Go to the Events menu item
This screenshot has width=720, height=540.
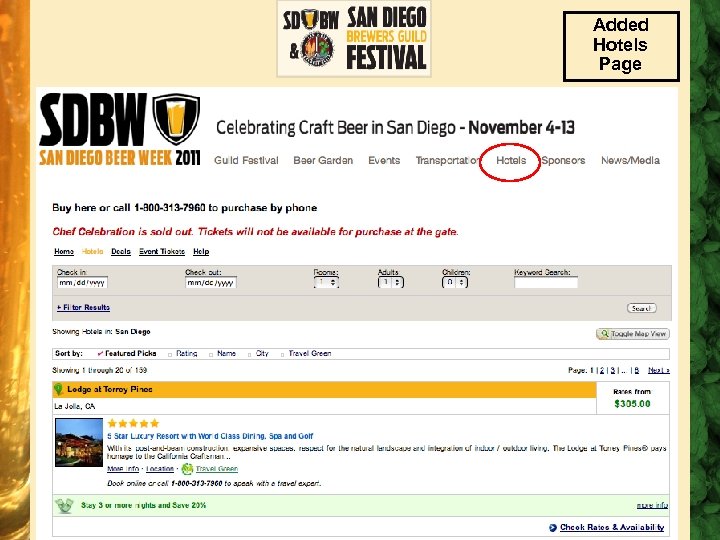point(384,160)
